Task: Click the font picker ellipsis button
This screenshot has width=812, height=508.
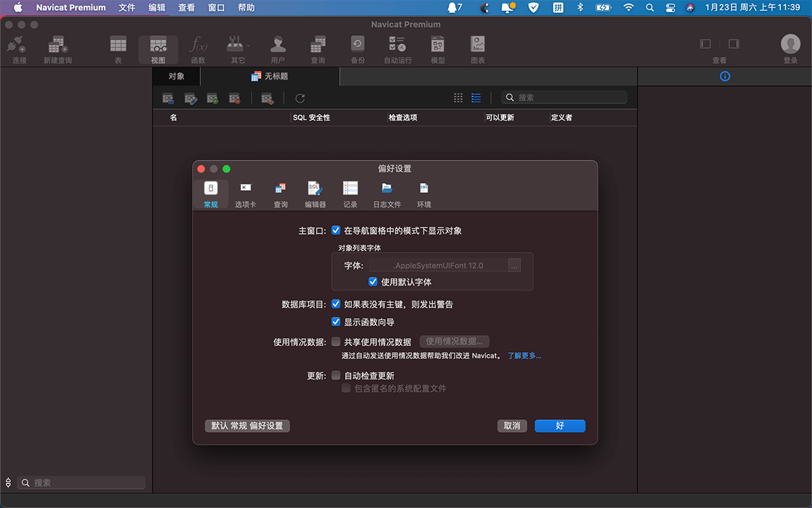Action: (515, 266)
